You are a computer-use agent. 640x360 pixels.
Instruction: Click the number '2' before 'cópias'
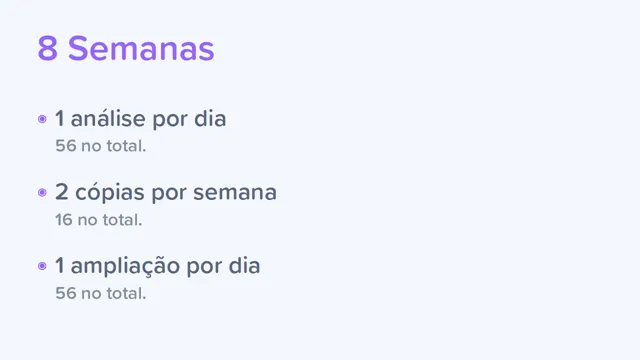pos(61,192)
